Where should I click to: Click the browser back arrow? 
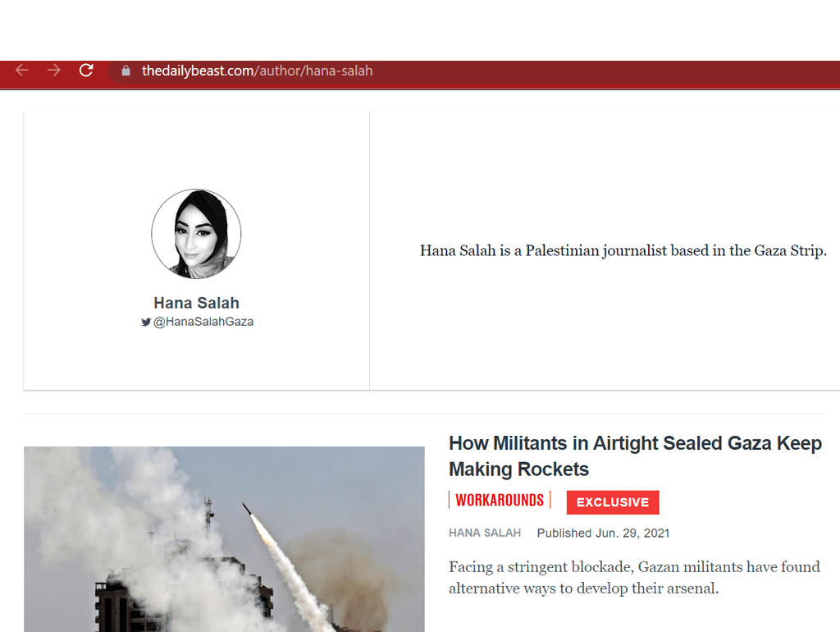point(22,71)
